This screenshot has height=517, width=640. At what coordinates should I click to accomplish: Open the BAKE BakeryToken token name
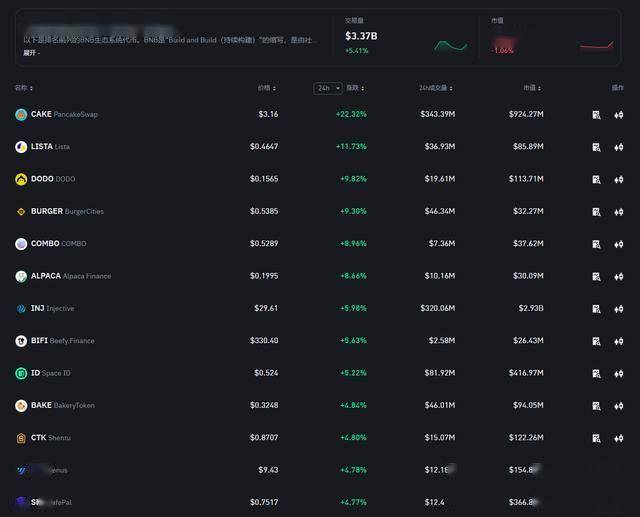pyautogui.click(x=63, y=405)
